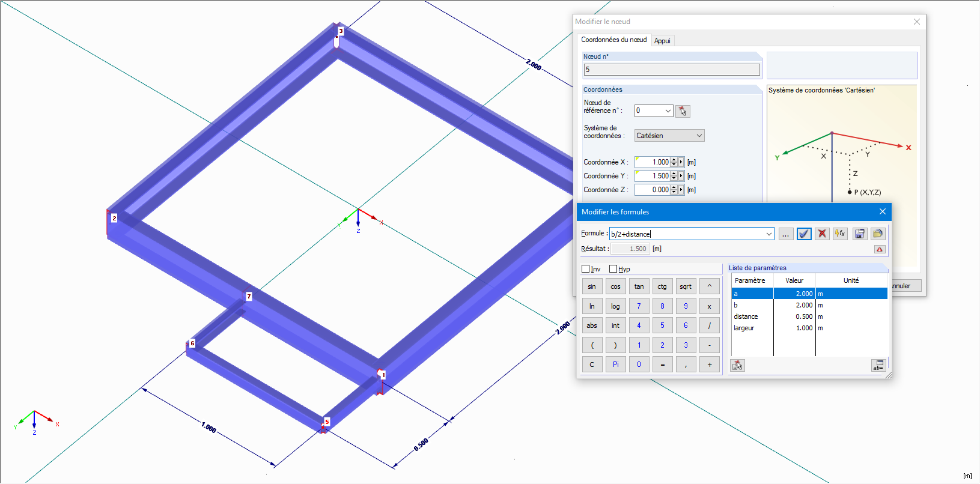Switch to the Appui tab
The image size is (980, 484).
(662, 41)
